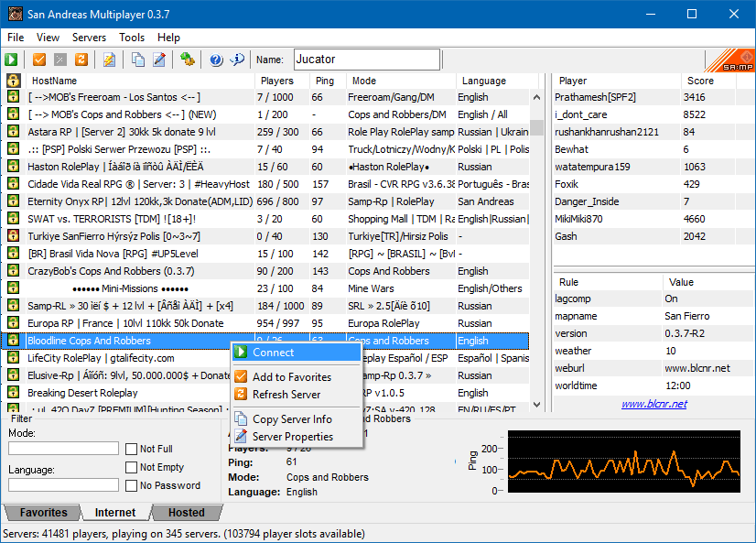
Task: Click lock icon of LifeCity RolePlay row
Action: point(14,358)
